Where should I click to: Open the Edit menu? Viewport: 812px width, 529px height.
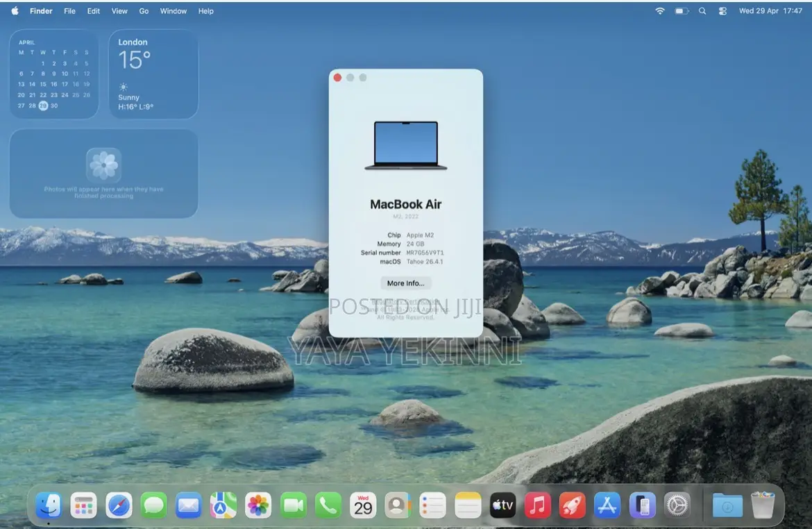point(93,11)
